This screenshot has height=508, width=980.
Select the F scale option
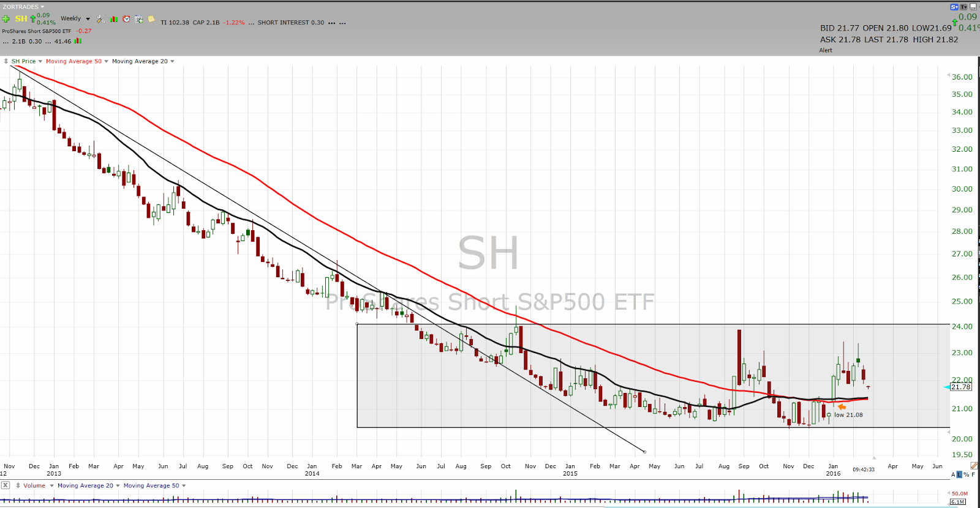click(973, 474)
